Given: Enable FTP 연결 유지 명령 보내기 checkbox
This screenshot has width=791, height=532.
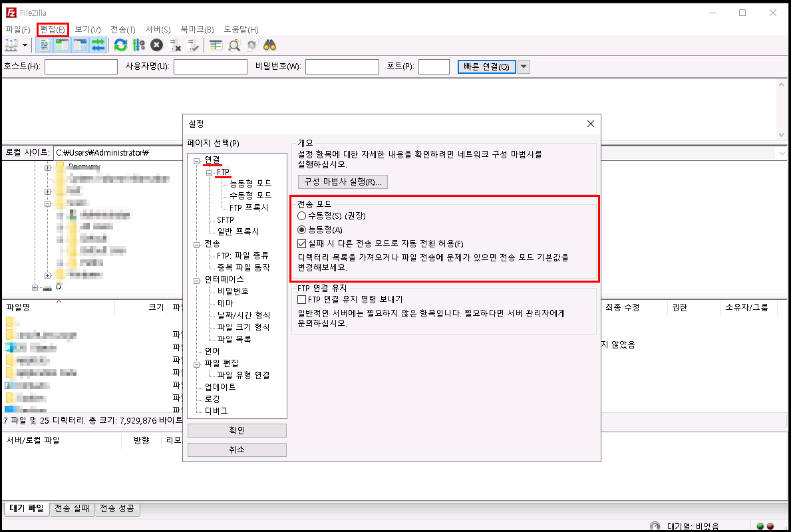Looking at the screenshot, I should click(x=301, y=299).
